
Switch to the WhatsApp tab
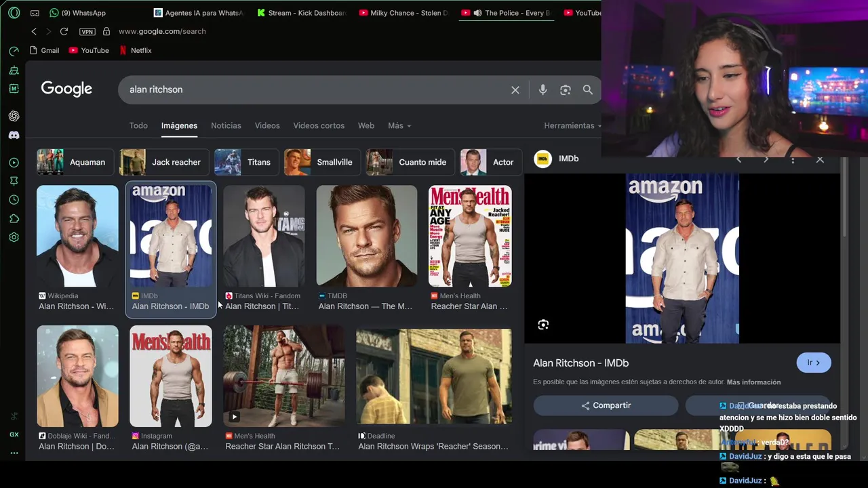point(78,13)
